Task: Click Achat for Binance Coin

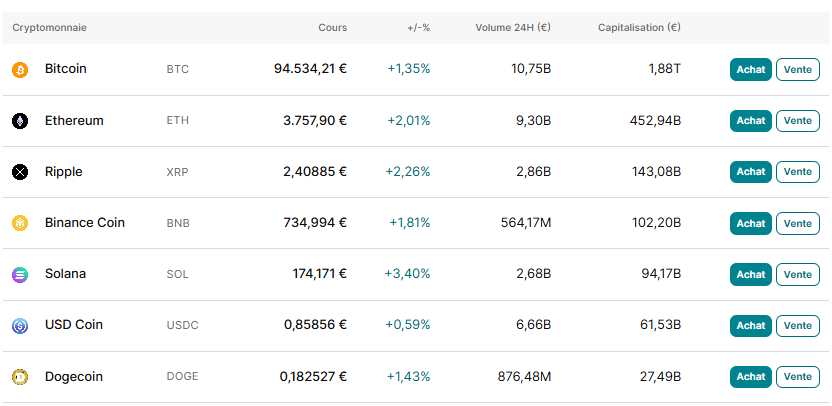Action: (x=751, y=223)
